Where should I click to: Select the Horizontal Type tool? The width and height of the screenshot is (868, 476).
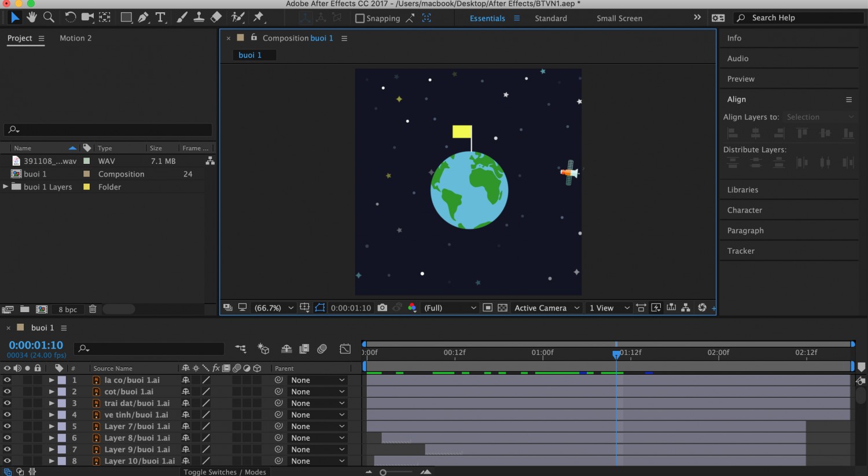point(160,17)
